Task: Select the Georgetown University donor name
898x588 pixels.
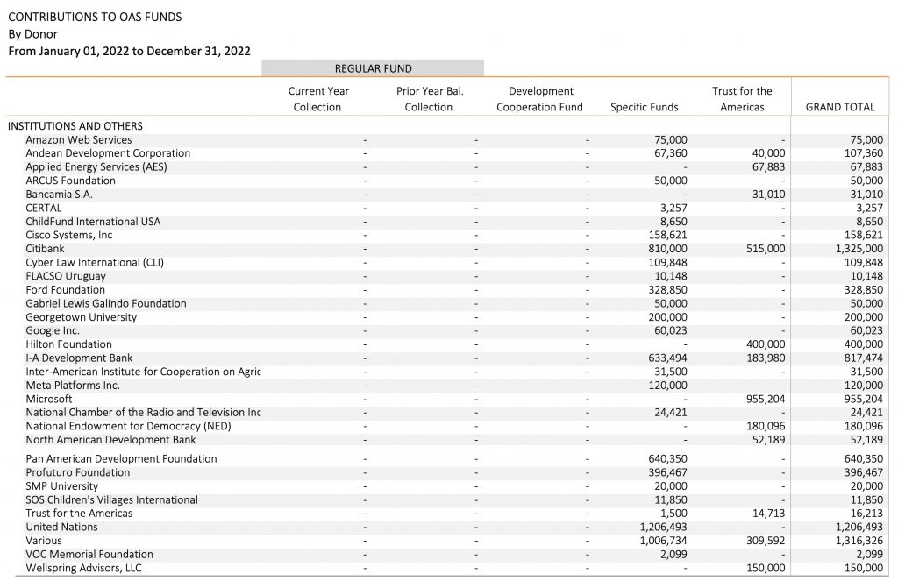Action: point(82,317)
